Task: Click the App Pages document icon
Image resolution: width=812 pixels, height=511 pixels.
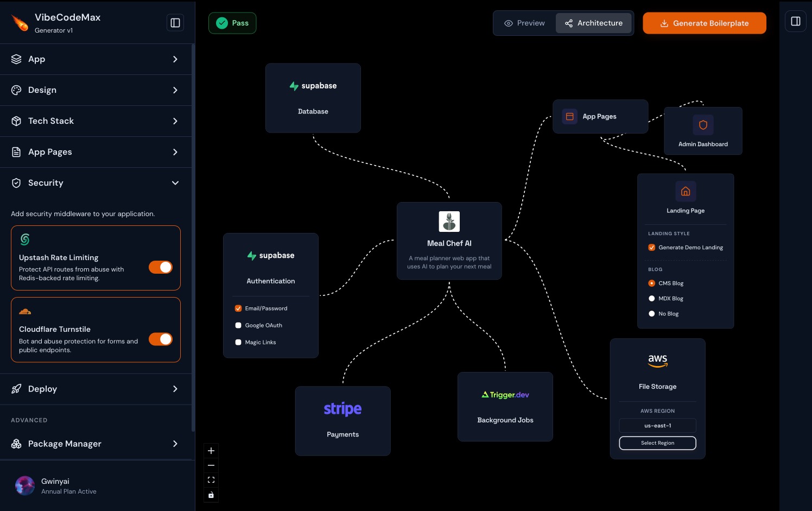Action: click(x=16, y=152)
